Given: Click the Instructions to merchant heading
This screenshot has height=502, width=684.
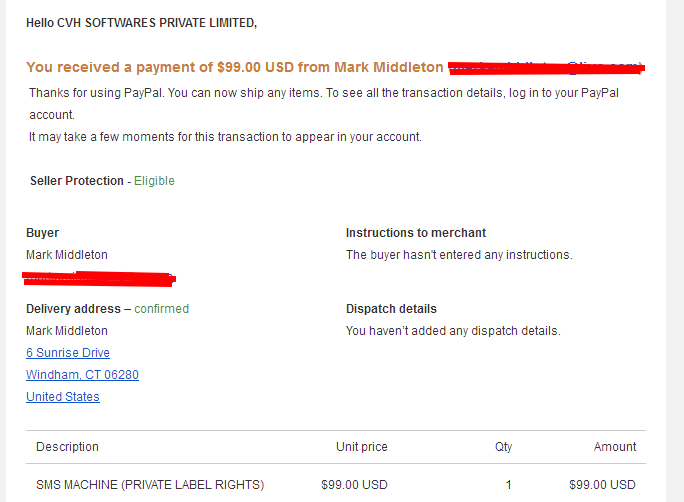Looking at the screenshot, I should point(416,233).
